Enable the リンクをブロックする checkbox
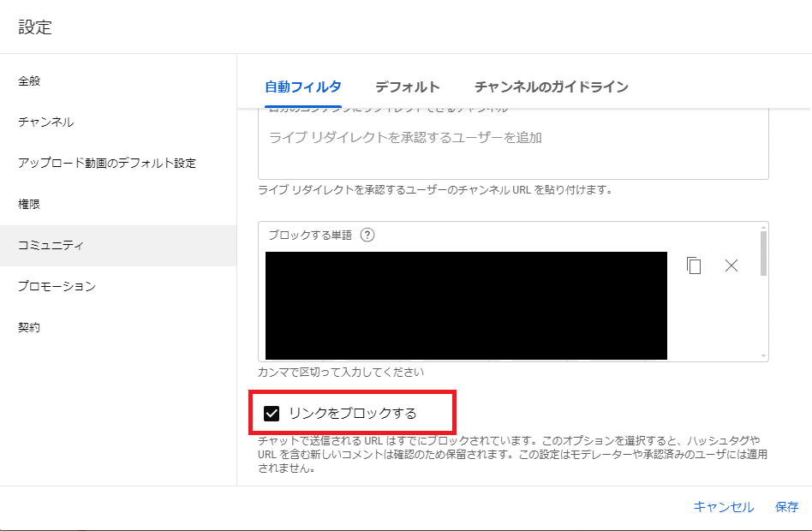Screen dimensions: 812x531 tap(272, 412)
